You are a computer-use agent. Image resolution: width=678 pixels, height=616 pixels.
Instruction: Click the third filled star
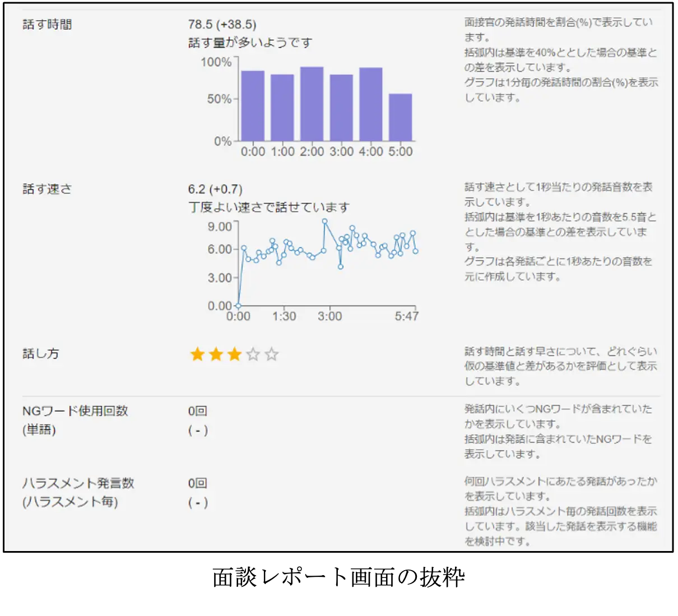tap(234, 354)
